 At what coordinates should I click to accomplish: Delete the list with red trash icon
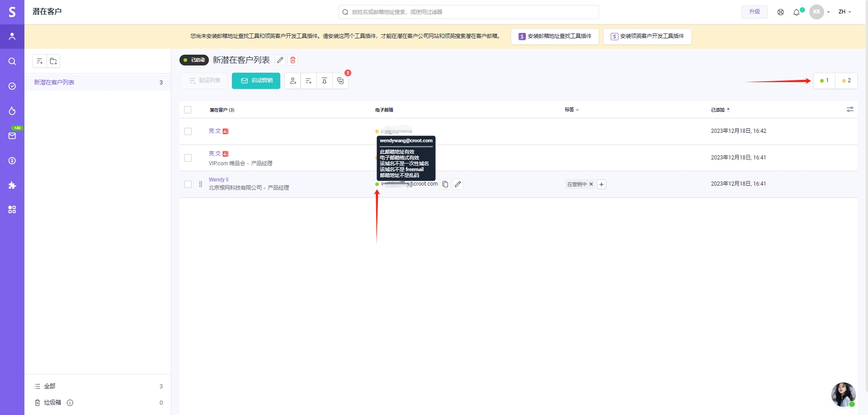click(293, 60)
